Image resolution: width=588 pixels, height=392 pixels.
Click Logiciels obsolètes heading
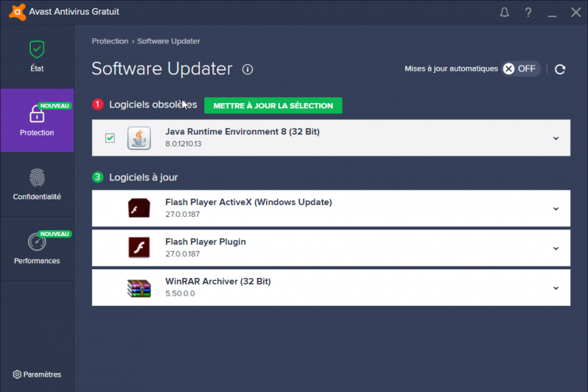(x=153, y=104)
